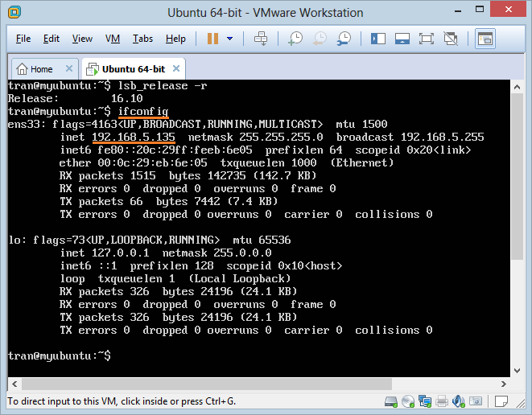The height and width of the screenshot is (415, 532).
Task: Toggle the library sidebar panel
Action: tap(378, 39)
